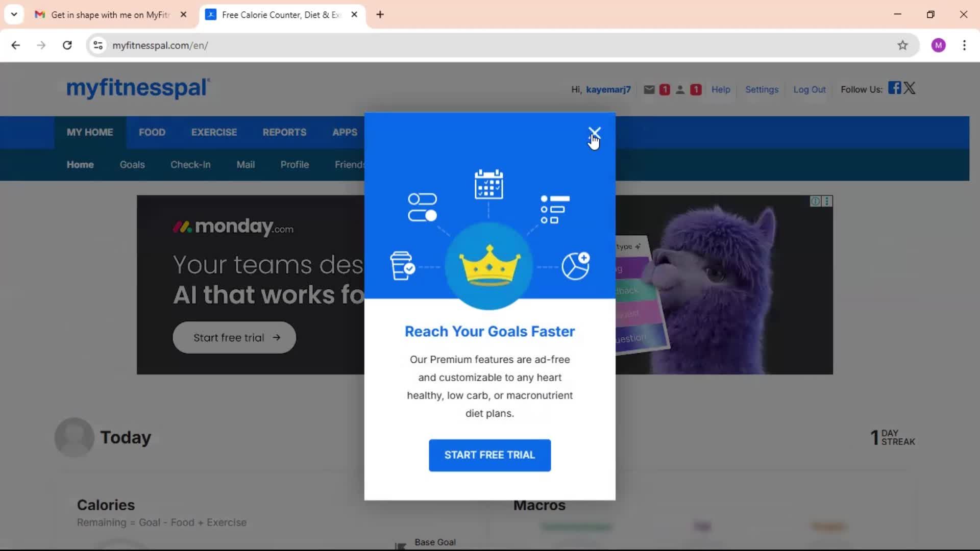Open a new browser tab

coord(380,15)
